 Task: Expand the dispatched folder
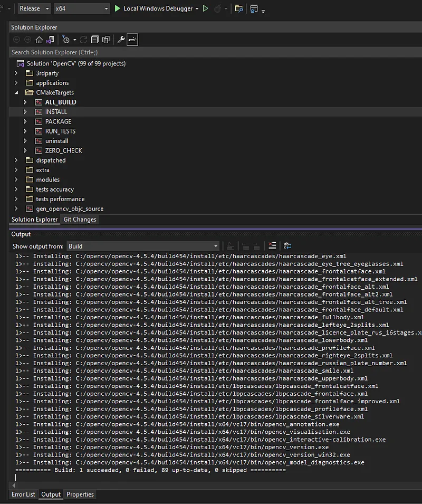coord(16,160)
